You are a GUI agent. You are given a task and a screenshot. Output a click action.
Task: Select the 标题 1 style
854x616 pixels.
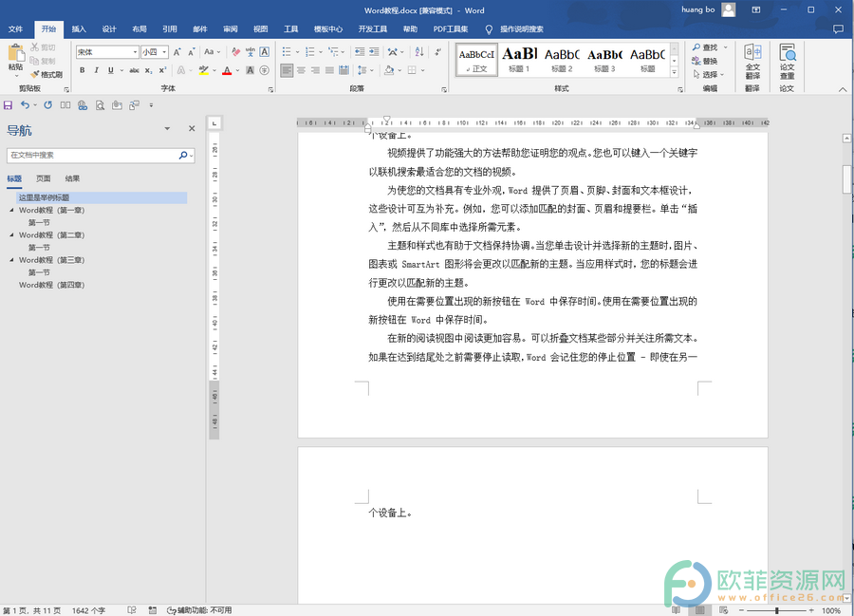tap(519, 60)
